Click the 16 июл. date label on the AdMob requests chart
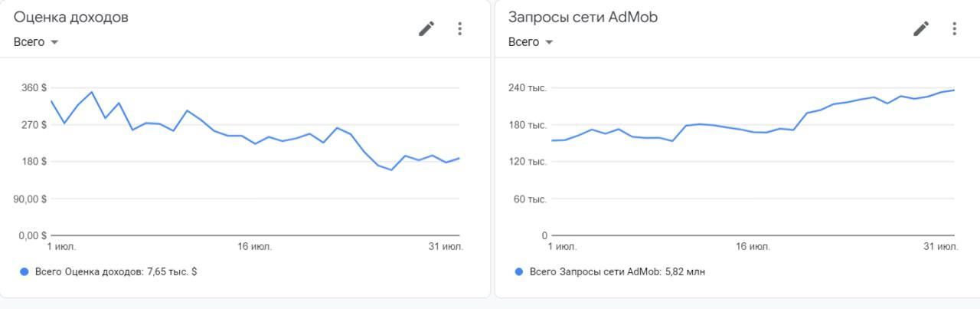The height and width of the screenshot is (309, 980). [753, 247]
